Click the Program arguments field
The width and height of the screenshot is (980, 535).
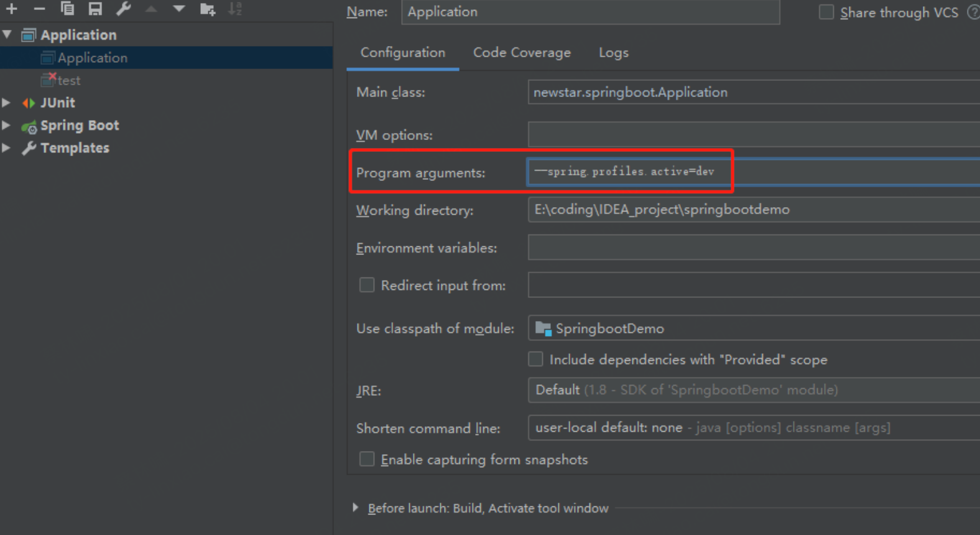point(754,172)
